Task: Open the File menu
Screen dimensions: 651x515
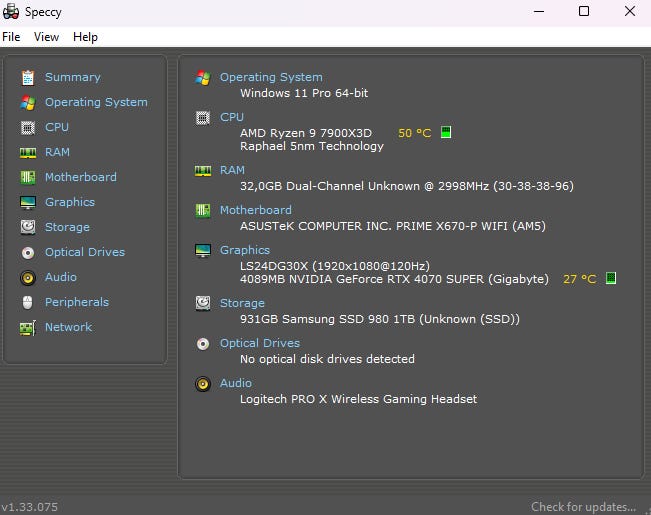Action: click(11, 37)
